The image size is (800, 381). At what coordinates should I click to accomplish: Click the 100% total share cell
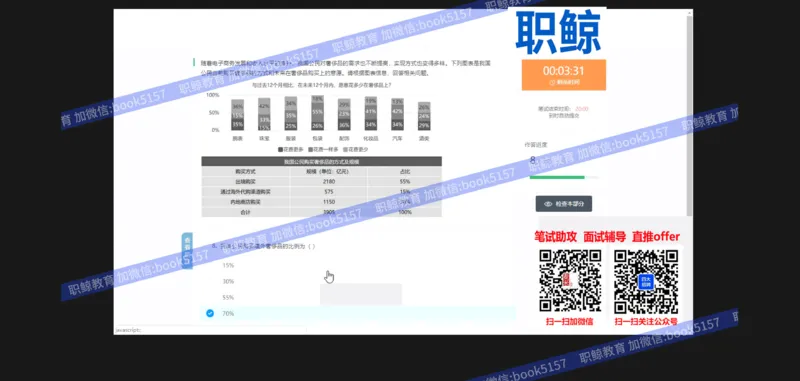(x=405, y=212)
